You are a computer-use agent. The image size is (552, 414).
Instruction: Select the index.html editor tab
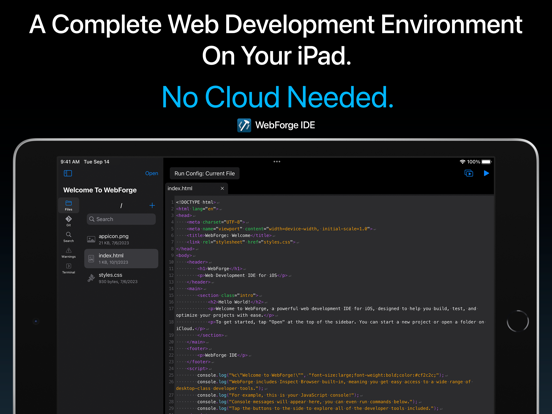pyautogui.click(x=196, y=188)
